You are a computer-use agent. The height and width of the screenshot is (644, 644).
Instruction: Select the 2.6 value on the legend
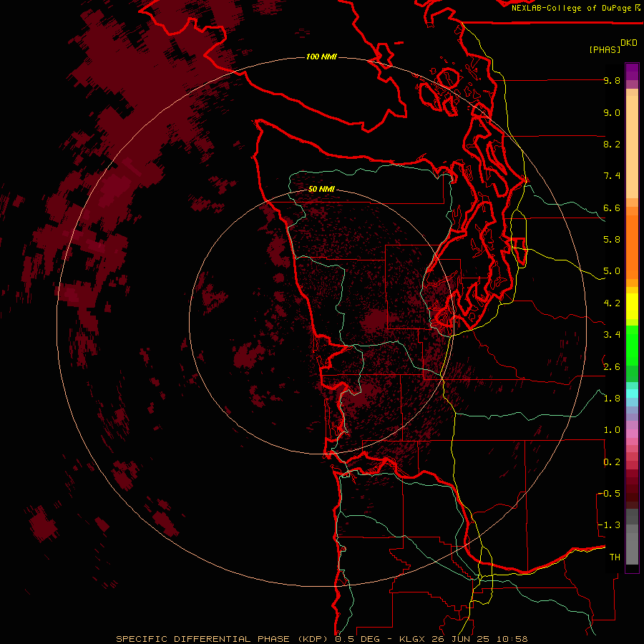pyautogui.click(x=612, y=367)
